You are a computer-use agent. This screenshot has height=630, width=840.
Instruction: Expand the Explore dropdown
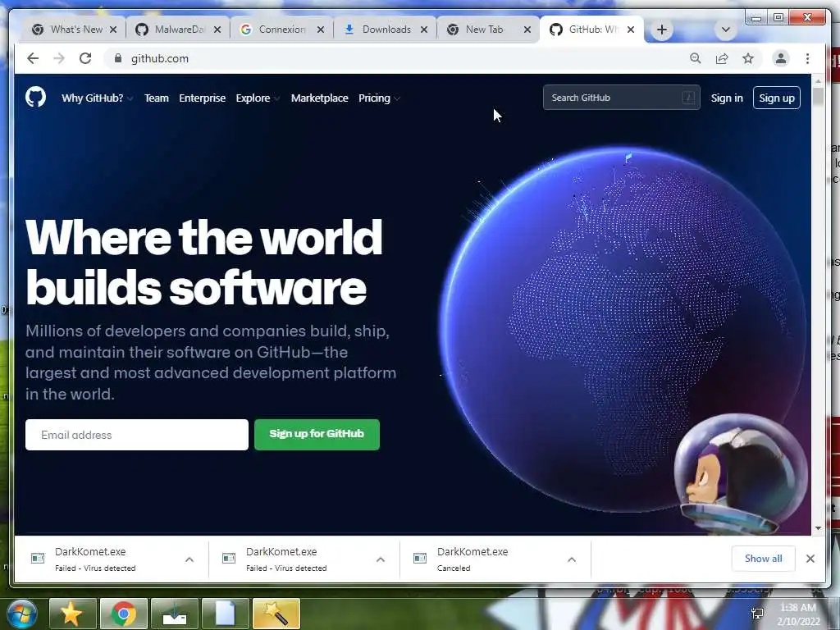(x=258, y=98)
